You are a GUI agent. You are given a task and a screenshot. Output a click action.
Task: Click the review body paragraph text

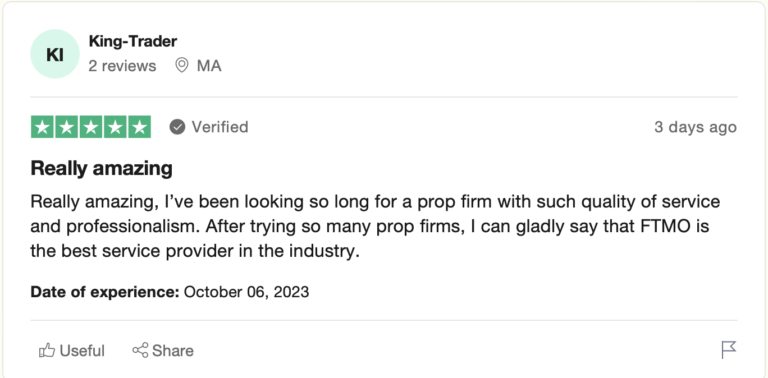(375, 227)
